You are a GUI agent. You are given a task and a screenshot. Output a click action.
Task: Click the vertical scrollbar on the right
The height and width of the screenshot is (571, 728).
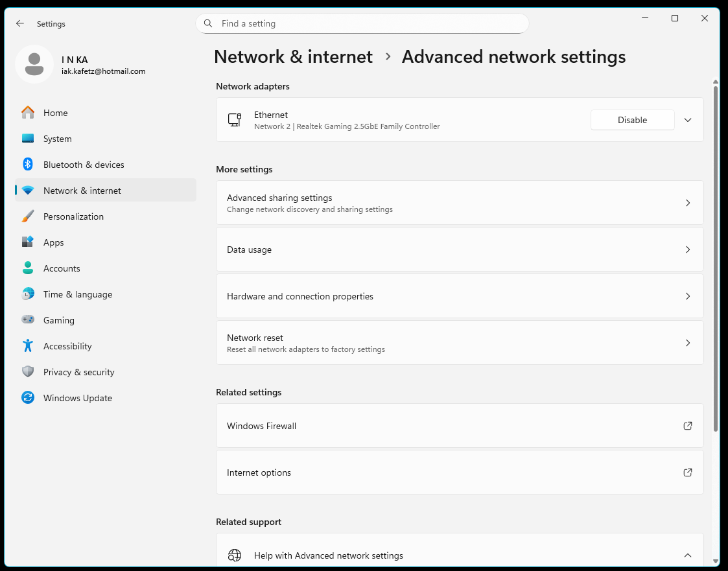(716, 259)
